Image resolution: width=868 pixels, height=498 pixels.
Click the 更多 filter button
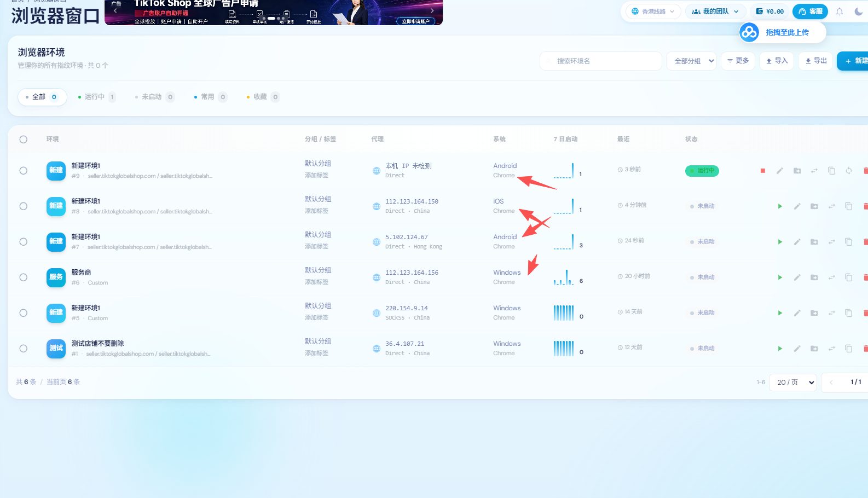point(738,61)
